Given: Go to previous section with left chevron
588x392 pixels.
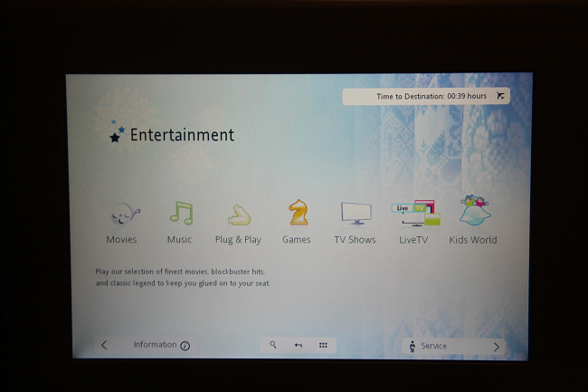Looking at the screenshot, I should coord(104,345).
